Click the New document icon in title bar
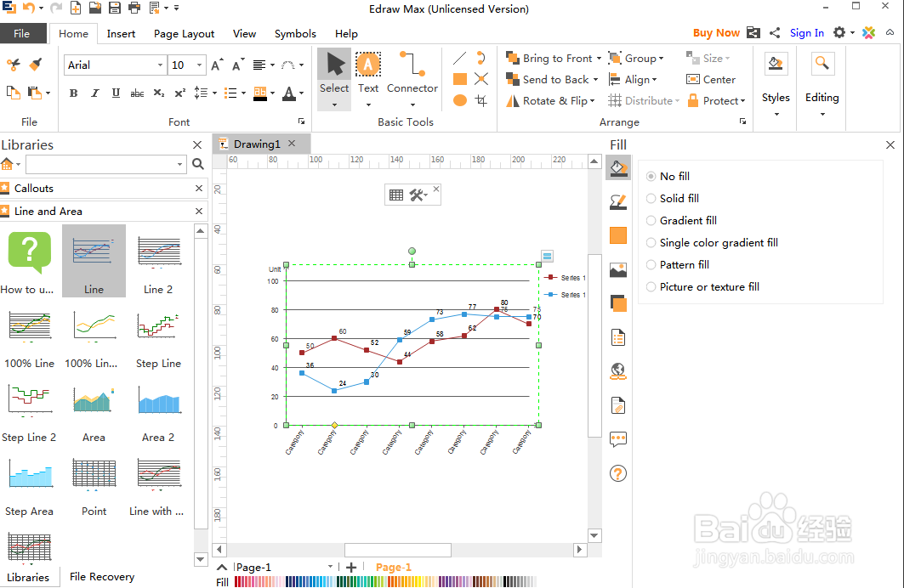 76,8
